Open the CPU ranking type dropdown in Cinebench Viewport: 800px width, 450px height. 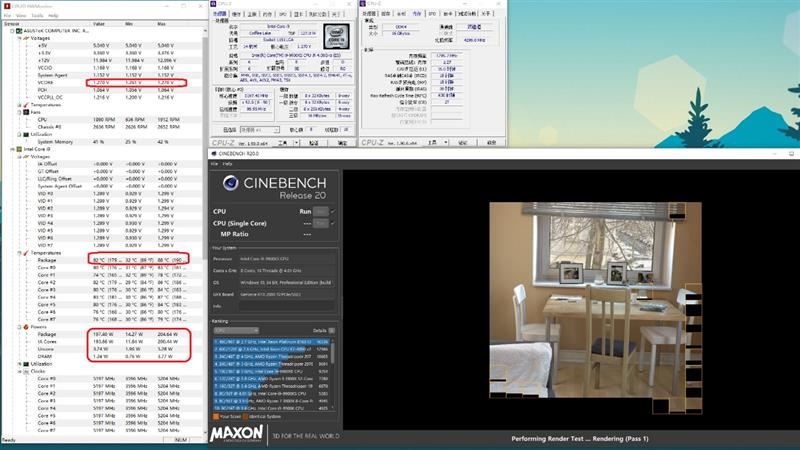(236, 331)
